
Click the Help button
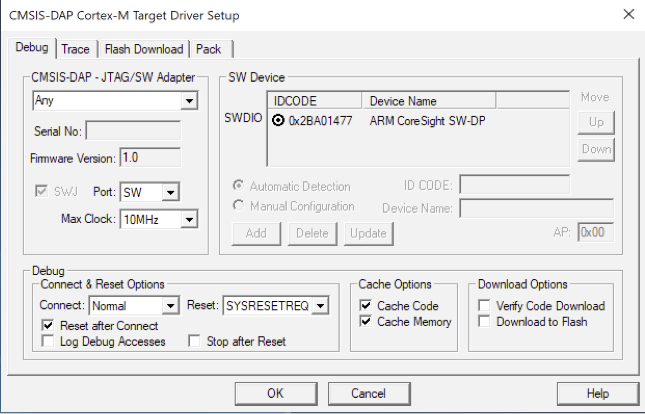click(x=597, y=393)
